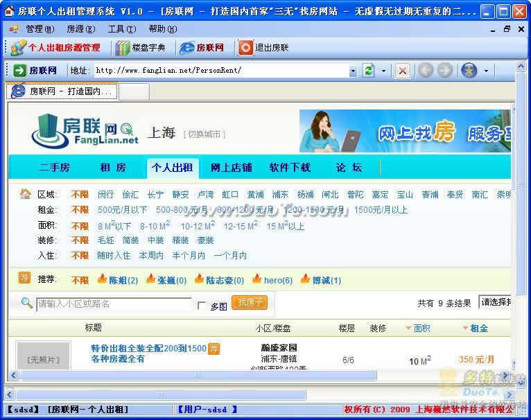Open the 工具(T) menu
The image size is (531, 420).
pyautogui.click(x=122, y=29)
